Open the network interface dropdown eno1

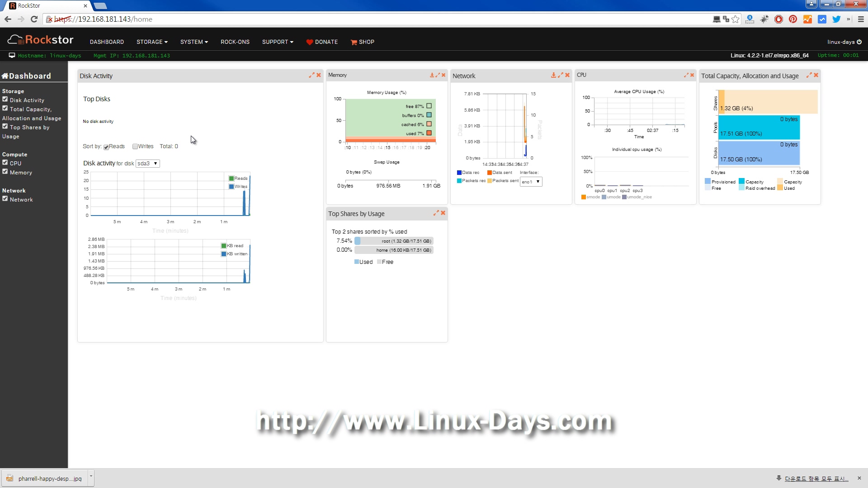point(531,182)
